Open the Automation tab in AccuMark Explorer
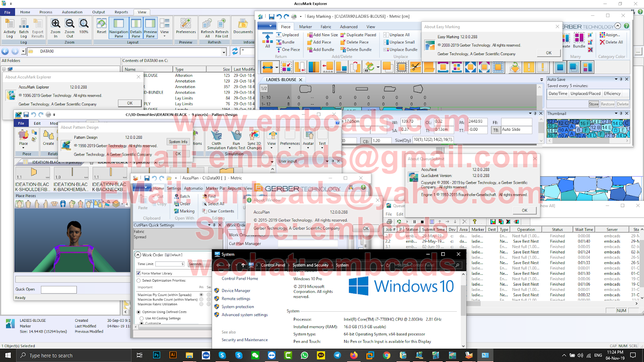 [x=72, y=12]
